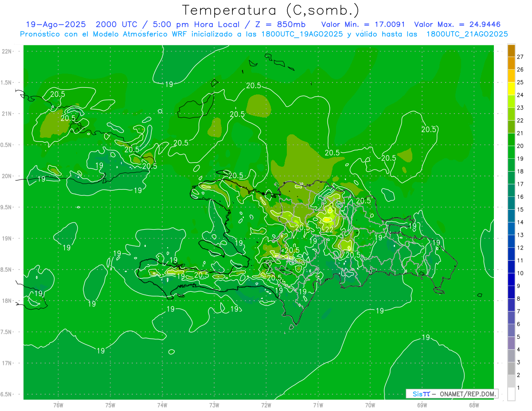532x411 pixels.
Task: Click the '68W' longitude label
Action: [473, 405]
